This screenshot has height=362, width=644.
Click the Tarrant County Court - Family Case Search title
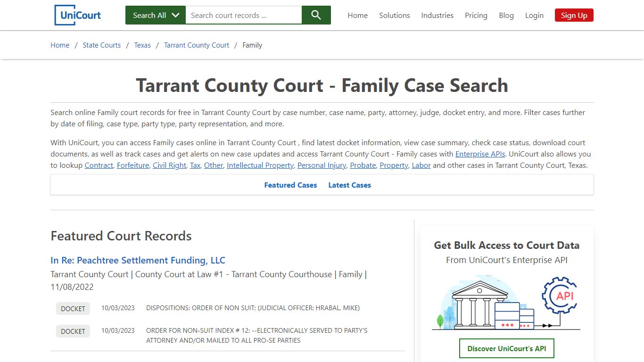322,86
